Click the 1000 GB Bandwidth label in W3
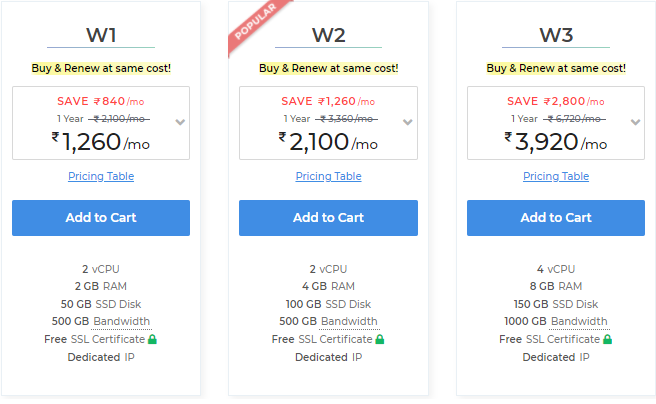 [x=556, y=321]
